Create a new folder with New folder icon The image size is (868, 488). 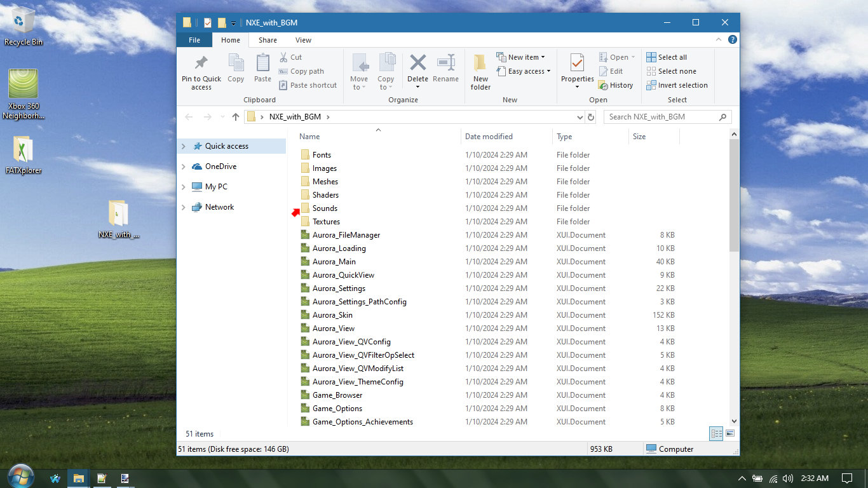pyautogui.click(x=480, y=64)
